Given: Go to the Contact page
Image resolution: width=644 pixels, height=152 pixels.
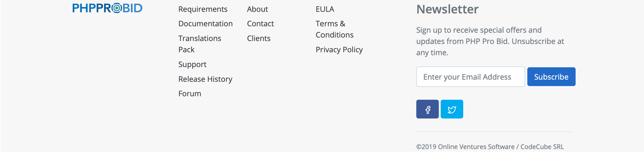Looking at the screenshot, I should tap(260, 24).
